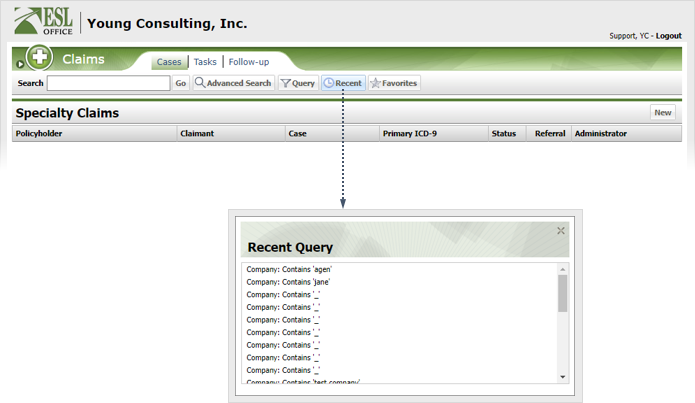Sort by Primary ICD-9 column header
This screenshot has height=403, width=695.
tap(409, 133)
